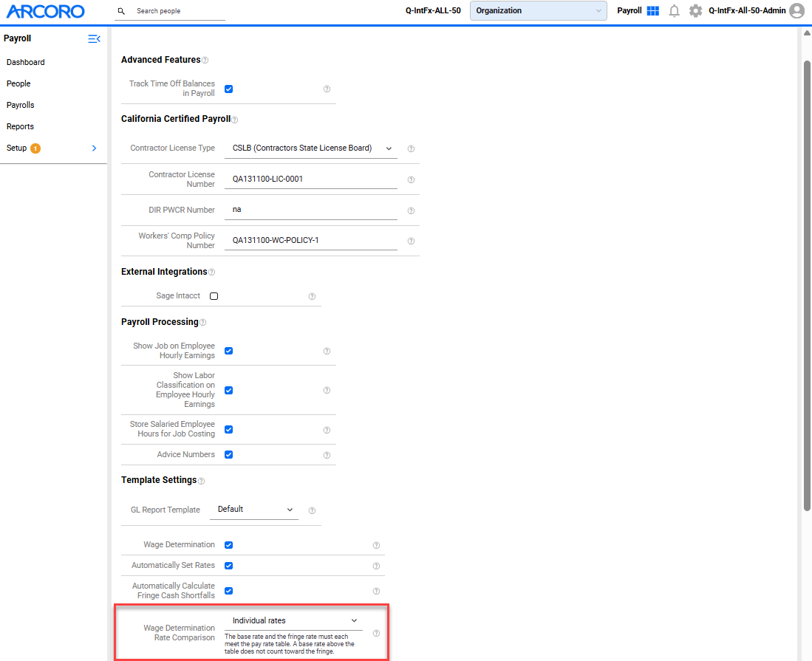Enable the Sage Intacct integration checkbox
This screenshot has width=812, height=661.
[214, 296]
